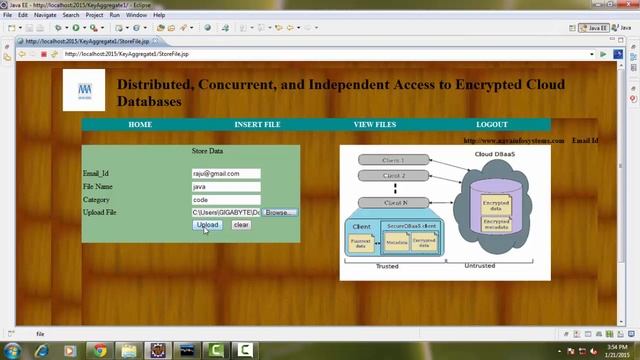The image size is (640, 360).
Task: Click the Open Type folder toolbar icon
Action: (x=160, y=28)
